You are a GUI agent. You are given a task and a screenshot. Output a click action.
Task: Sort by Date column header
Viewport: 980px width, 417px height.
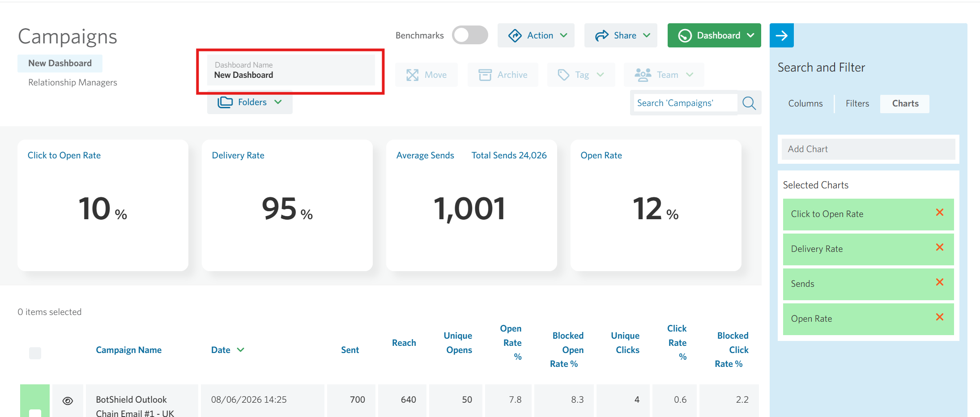221,350
